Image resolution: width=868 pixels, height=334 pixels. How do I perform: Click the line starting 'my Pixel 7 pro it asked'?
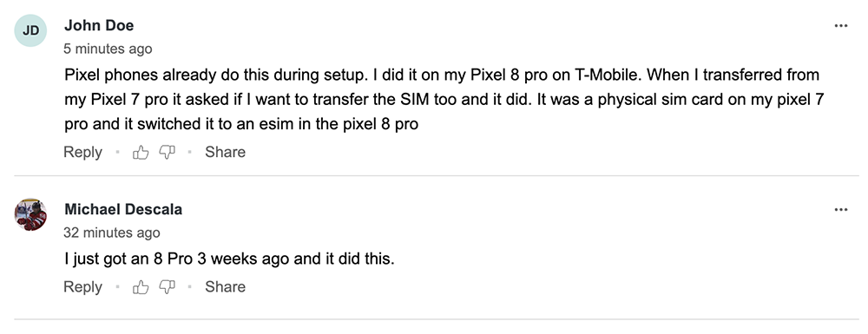[444, 100]
